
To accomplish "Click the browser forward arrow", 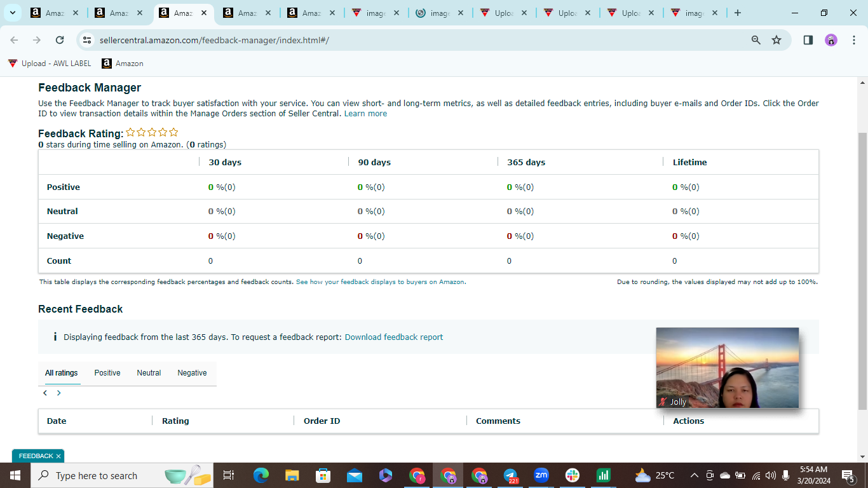I will tap(37, 40).
